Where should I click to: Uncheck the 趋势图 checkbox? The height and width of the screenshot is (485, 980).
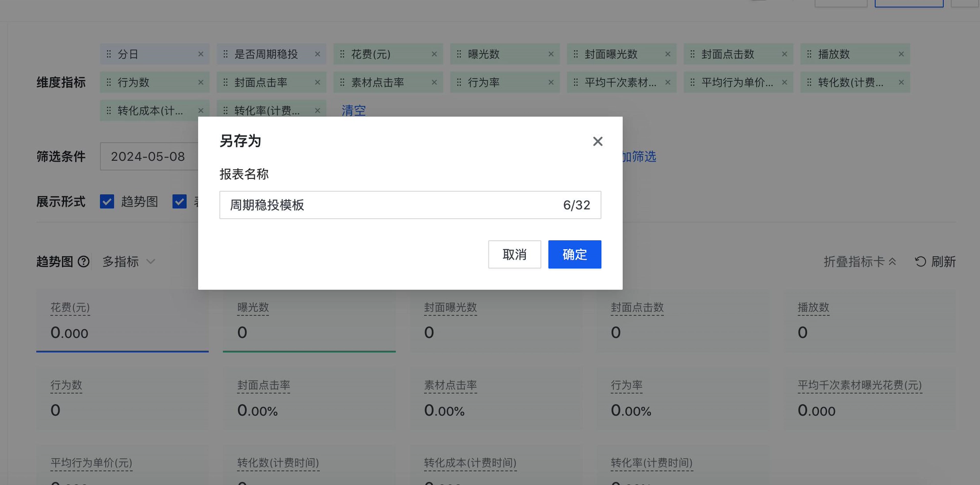coord(107,201)
